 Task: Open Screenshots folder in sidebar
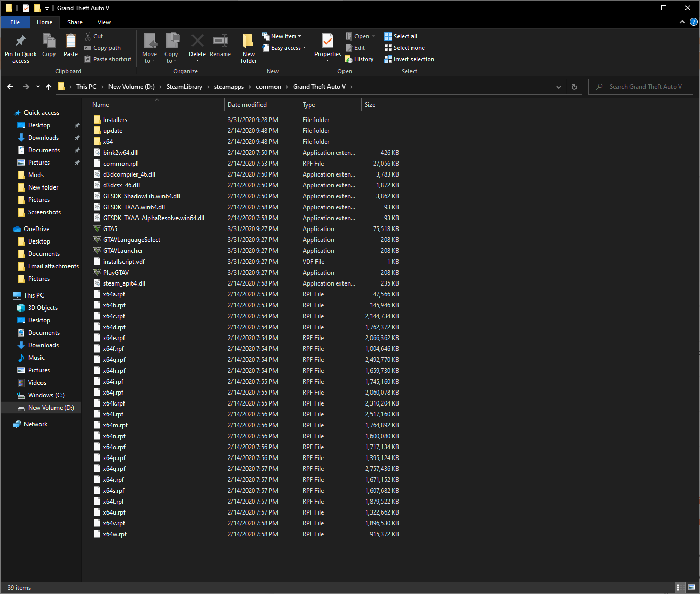tap(44, 212)
